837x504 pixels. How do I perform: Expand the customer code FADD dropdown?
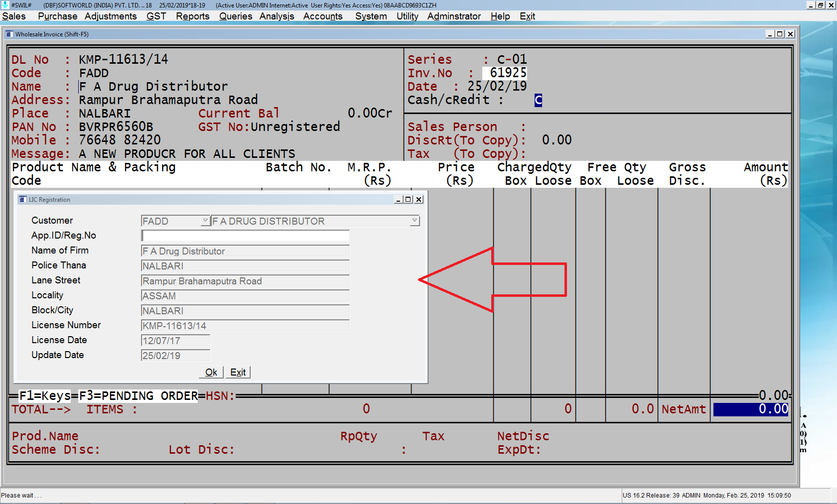tap(205, 221)
